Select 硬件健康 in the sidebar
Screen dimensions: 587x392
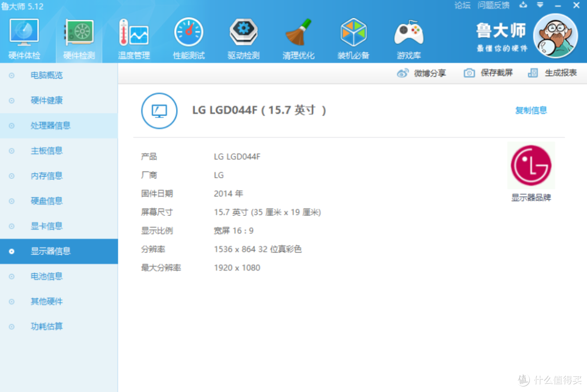click(59, 101)
